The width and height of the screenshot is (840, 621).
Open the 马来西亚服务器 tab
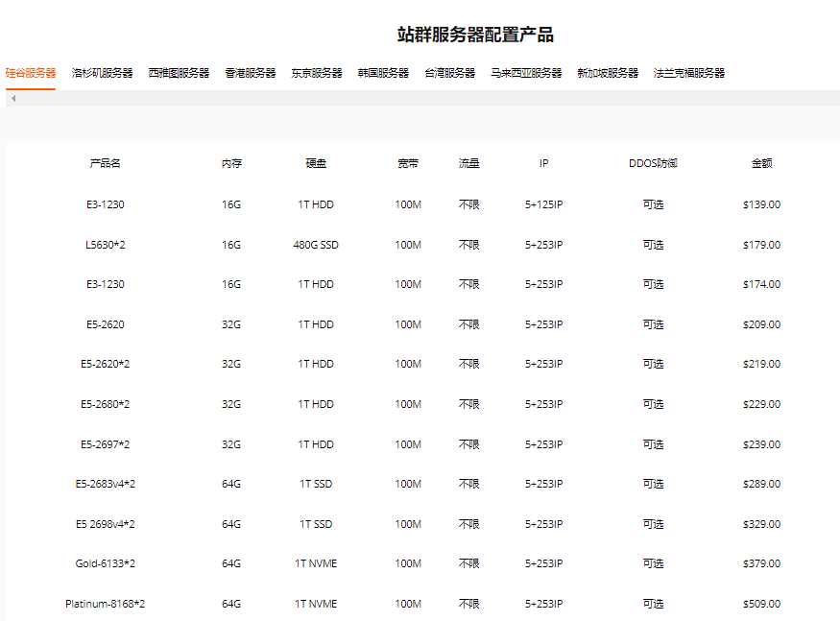[x=526, y=73]
